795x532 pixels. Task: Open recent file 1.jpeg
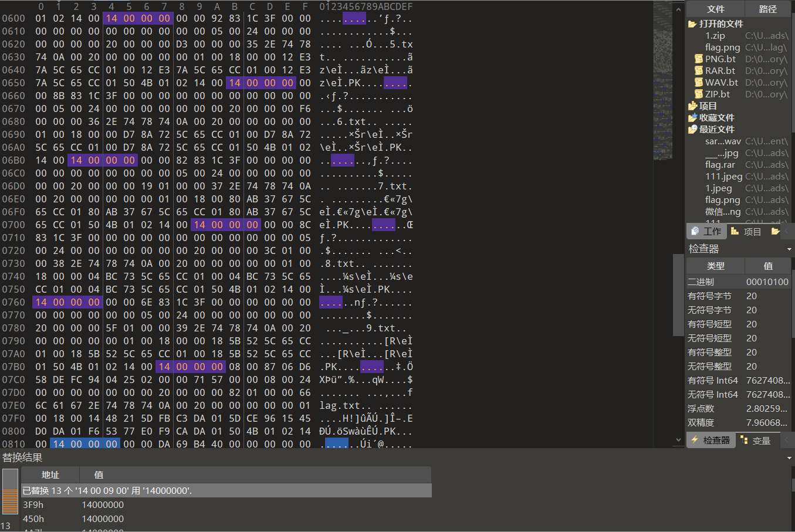(x=718, y=188)
